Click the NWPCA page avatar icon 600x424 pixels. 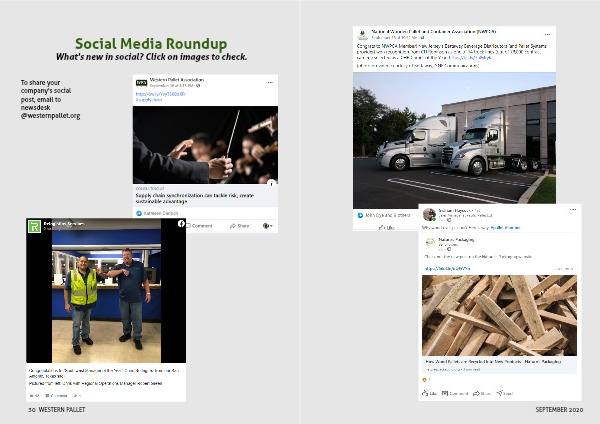[362, 35]
